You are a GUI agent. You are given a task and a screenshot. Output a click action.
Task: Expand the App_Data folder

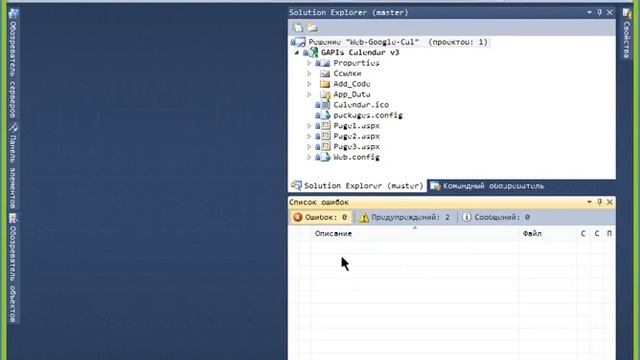309,94
